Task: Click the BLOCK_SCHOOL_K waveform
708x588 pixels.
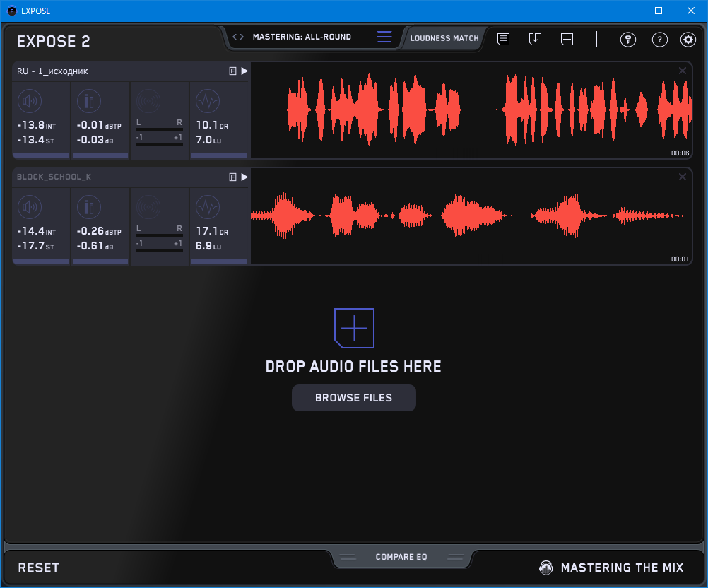Action: tap(471, 216)
